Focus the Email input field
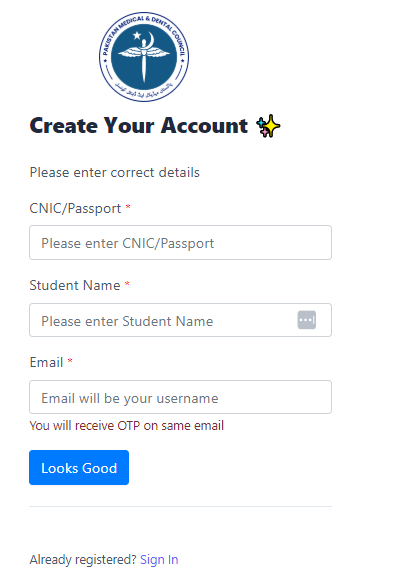The width and height of the screenshot is (393, 583). (180, 397)
